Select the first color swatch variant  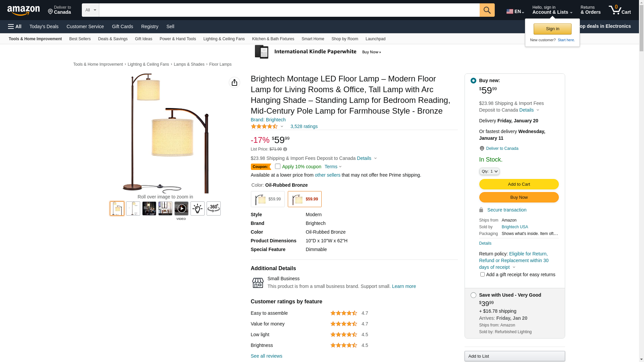coord(268,199)
